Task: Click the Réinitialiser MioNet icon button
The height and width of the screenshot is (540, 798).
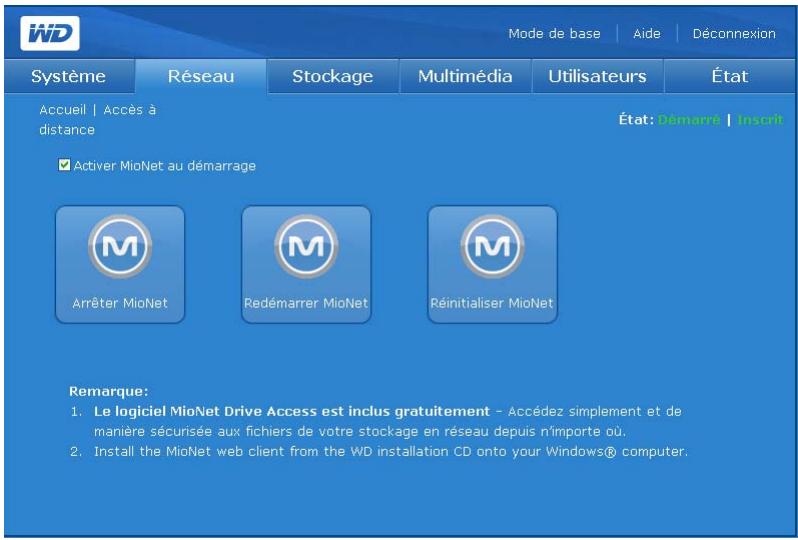Action: click(492, 264)
